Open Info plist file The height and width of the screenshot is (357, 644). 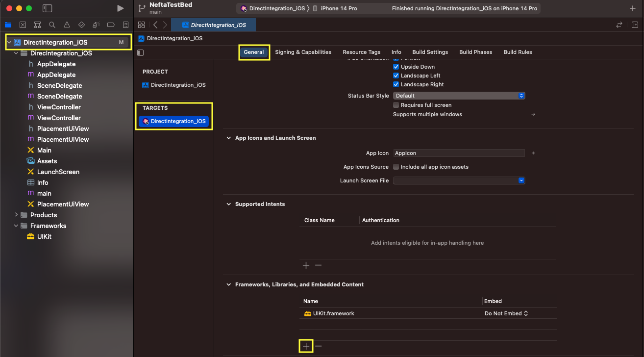(43, 182)
